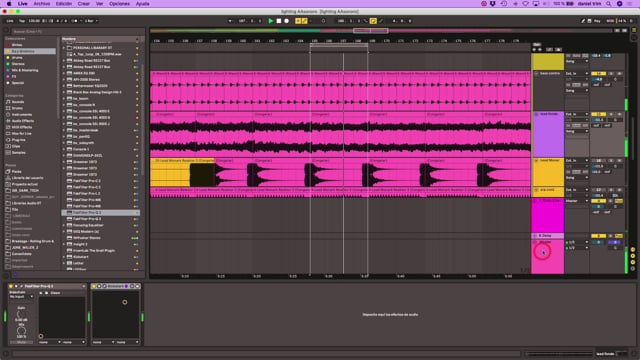Open the Opciones menu
This screenshot has height=360, width=640.
(119, 4)
